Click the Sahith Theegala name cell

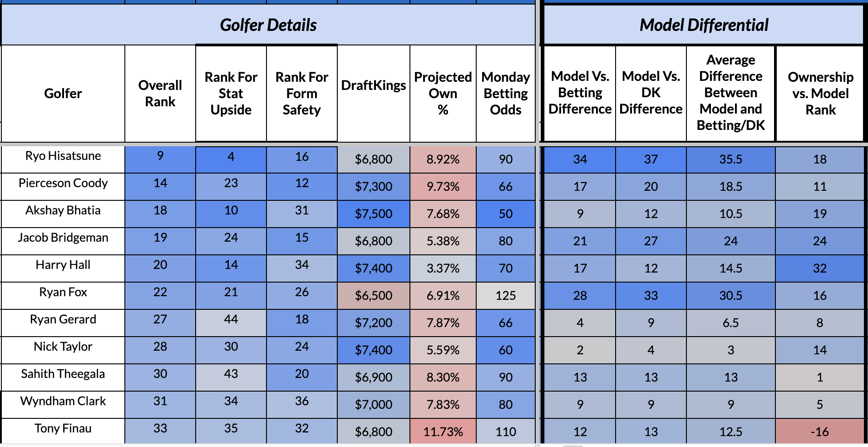click(x=63, y=374)
